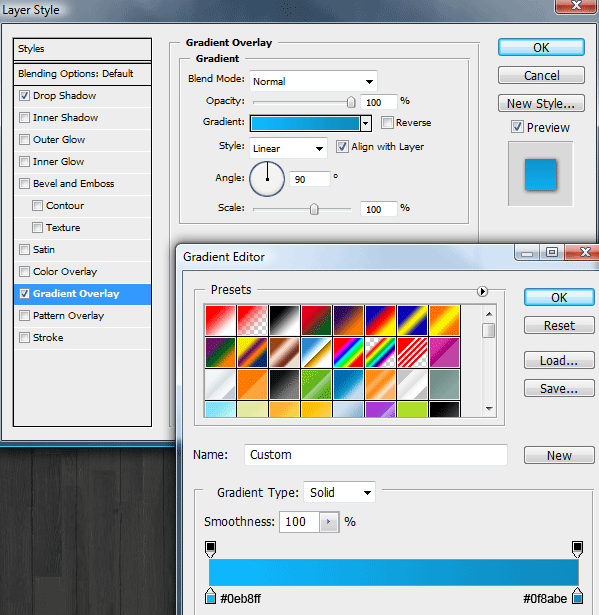Enable the Inner Shadow style checkbox
This screenshot has width=599, height=615.
(x=24, y=117)
